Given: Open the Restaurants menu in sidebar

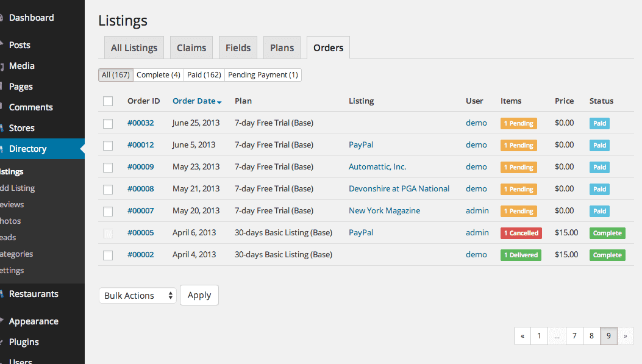Looking at the screenshot, I should 34,294.
